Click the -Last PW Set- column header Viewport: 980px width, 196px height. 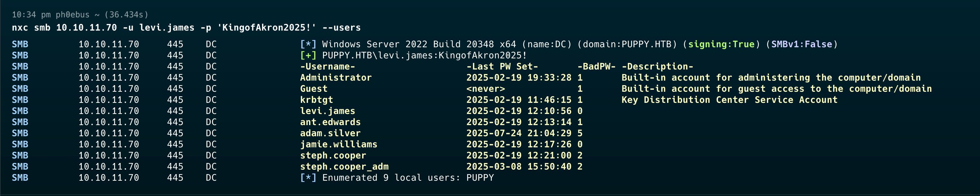[502, 66]
